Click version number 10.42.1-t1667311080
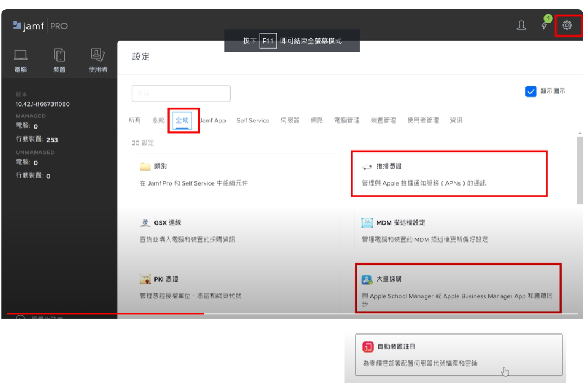The height and width of the screenshot is (387, 588). pyautogui.click(x=43, y=104)
